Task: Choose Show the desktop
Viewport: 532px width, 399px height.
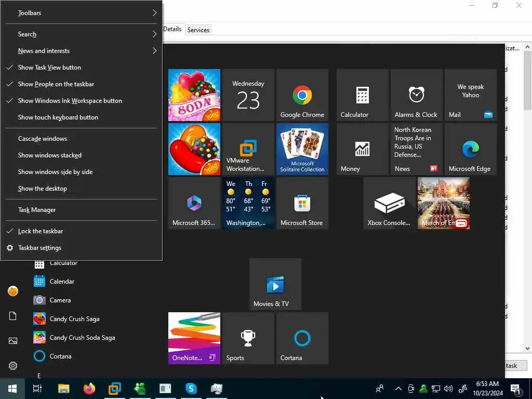Action: click(x=82, y=188)
